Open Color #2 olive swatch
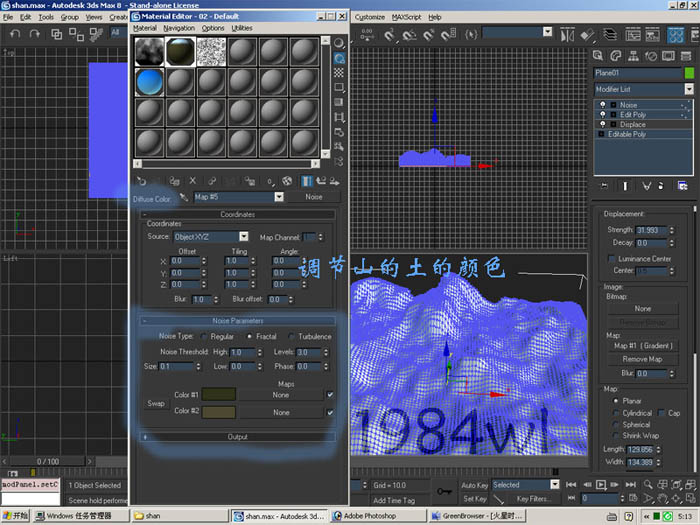The height and width of the screenshot is (525, 700). click(219, 412)
